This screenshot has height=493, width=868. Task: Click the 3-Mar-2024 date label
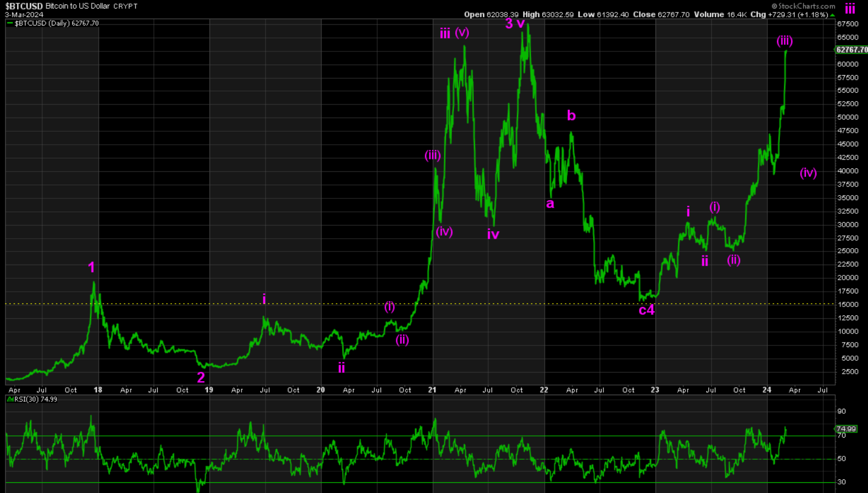click(24, 15)
